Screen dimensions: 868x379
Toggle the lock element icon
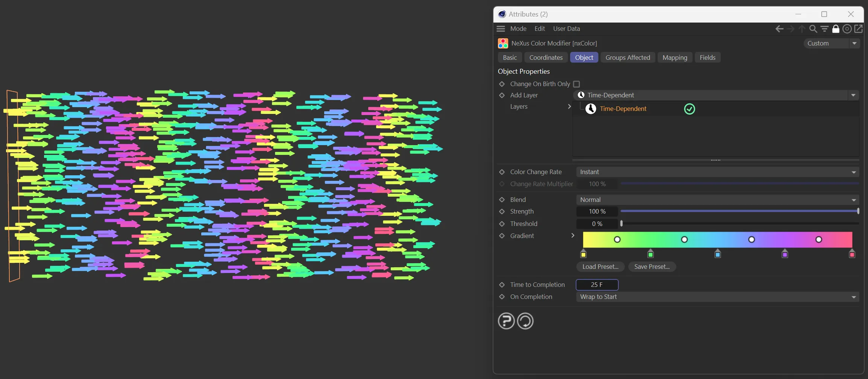click(836, 29)
